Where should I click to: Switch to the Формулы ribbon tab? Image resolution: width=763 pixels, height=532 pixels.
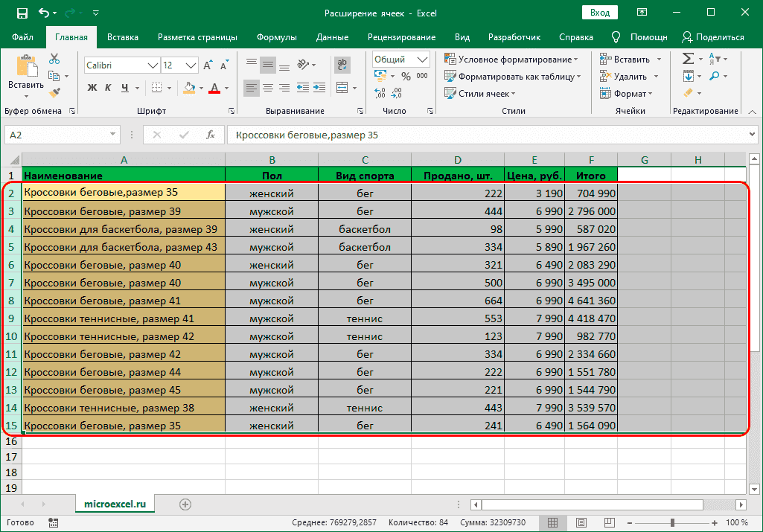(x=276, y=37)
